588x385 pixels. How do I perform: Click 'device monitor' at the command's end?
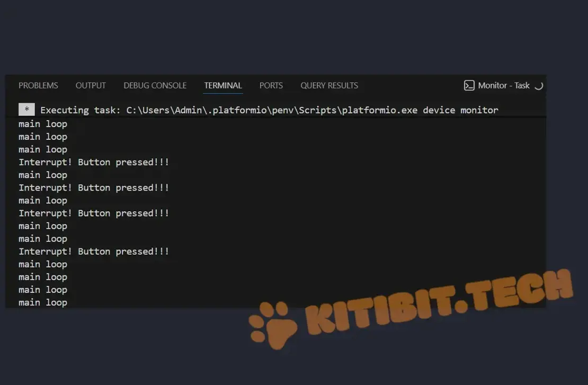coord(460,110)
